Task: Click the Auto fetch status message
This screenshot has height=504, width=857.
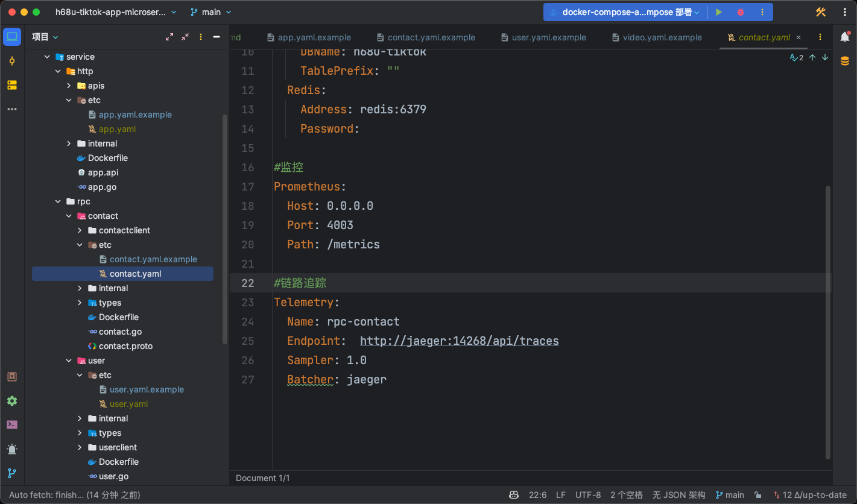Action: pos(75,495)
